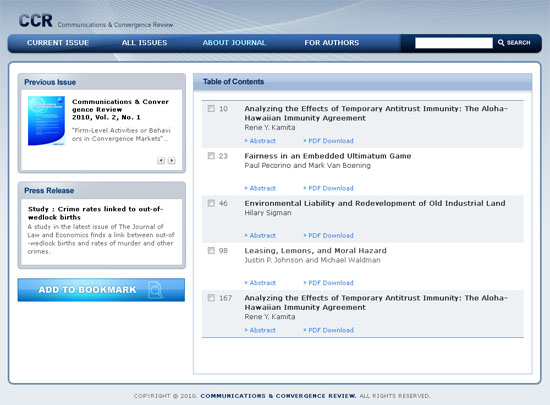This screenshot has width=550, height=405.
Task: Click authors Justin P. Johnson and Michael Waldman
Action: click(x=313, y=260)
